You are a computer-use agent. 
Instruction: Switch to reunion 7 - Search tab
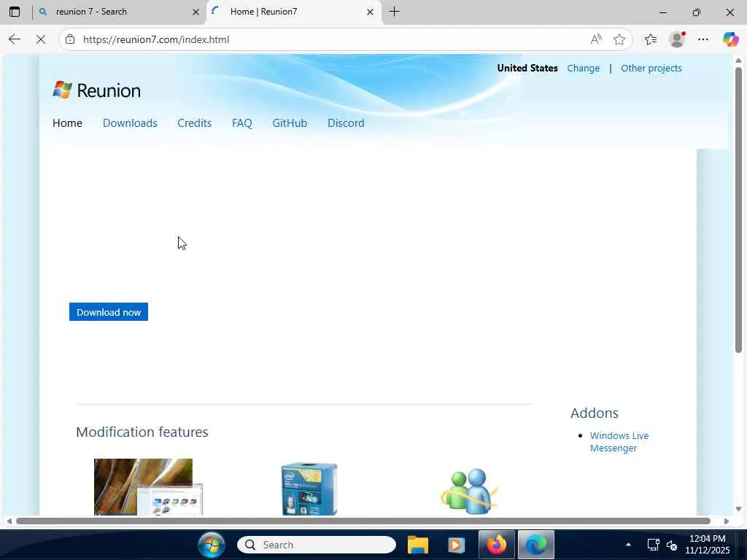[118, 12]
